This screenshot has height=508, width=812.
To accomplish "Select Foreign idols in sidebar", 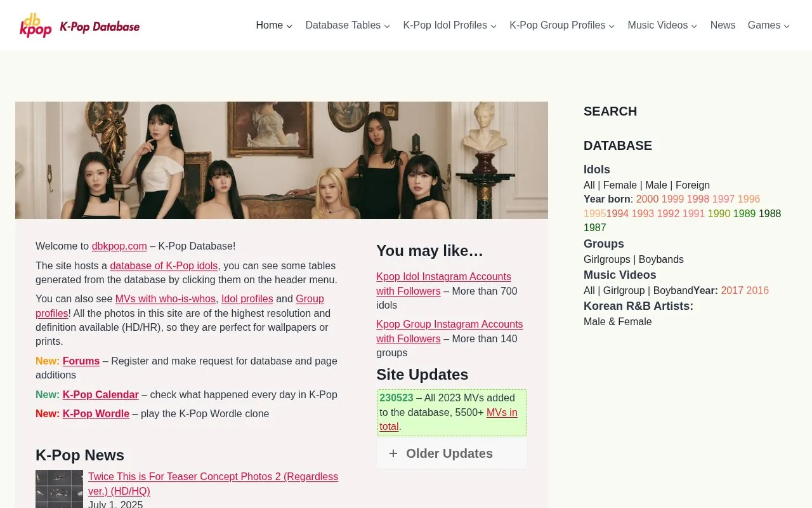I will (x=693, y=185).
